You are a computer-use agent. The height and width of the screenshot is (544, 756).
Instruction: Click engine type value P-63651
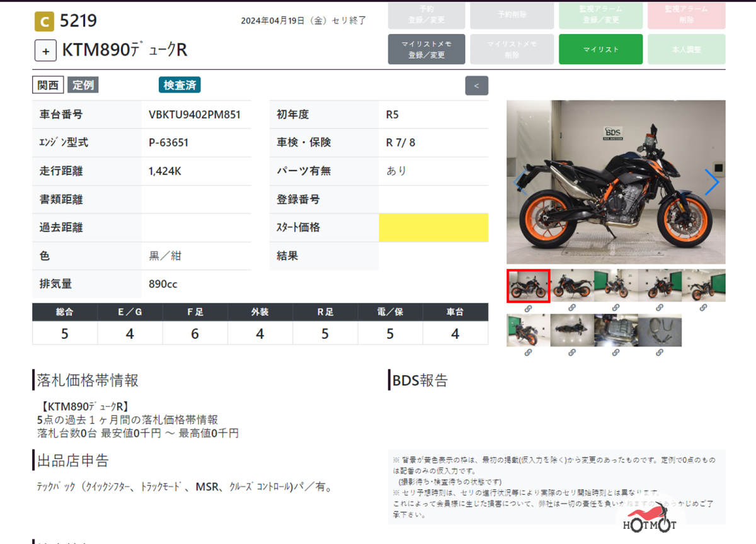point(169,143)
